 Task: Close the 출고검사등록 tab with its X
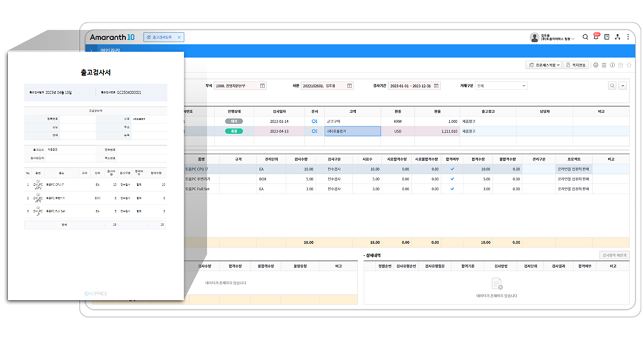tap(179, 37)
